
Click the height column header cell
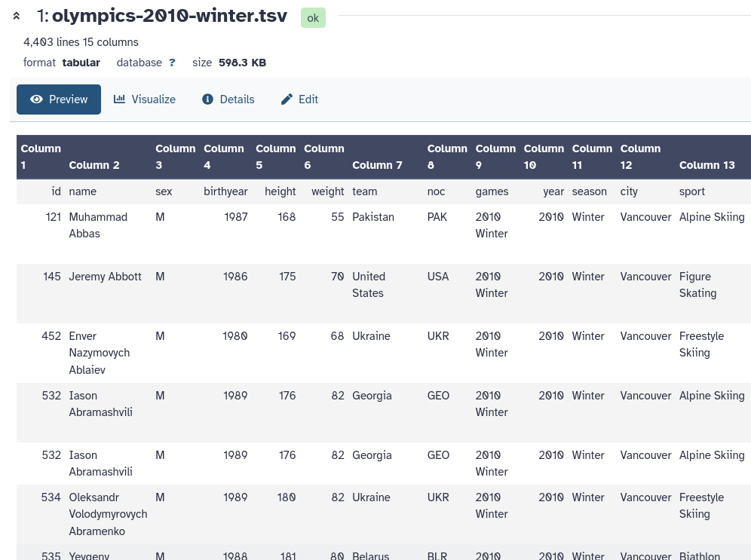(x=280, y=191)
